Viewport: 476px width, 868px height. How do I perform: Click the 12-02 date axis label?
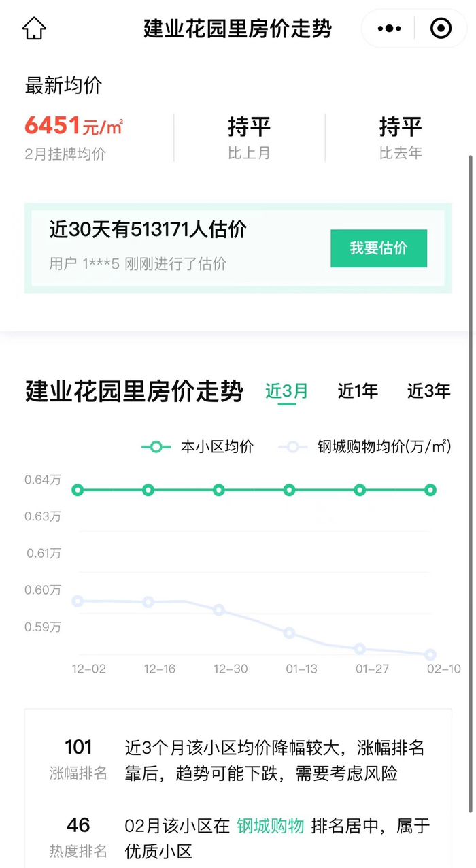click(x=89, y=669)
